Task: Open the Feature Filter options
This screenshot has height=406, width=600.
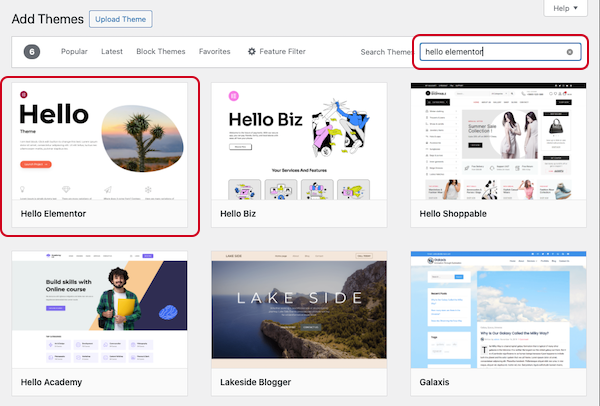Action: 290,52
